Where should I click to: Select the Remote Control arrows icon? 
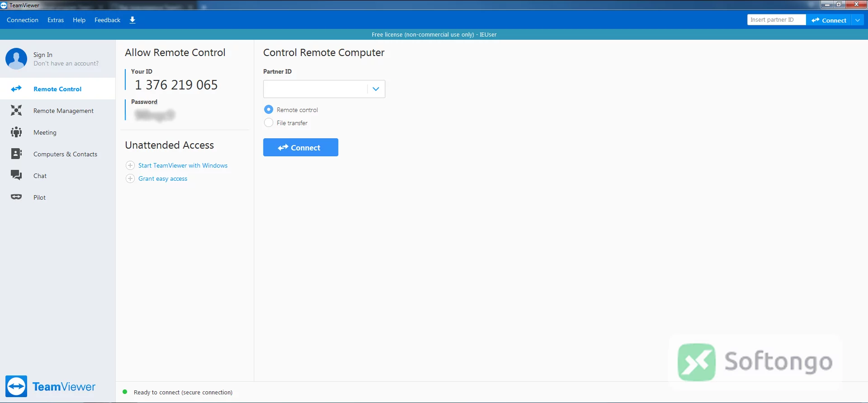click(16, 89)
